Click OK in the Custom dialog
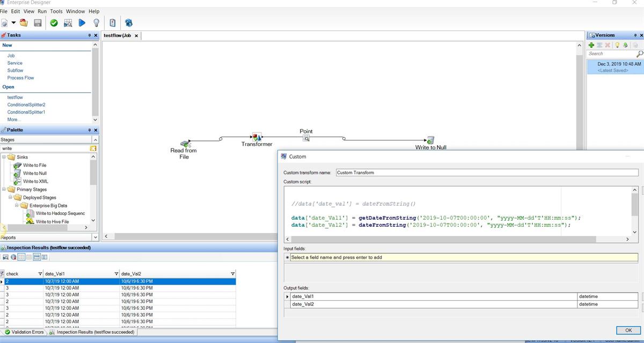The width and height of the screenshot is (644, 343). click(x=624, y=330)
